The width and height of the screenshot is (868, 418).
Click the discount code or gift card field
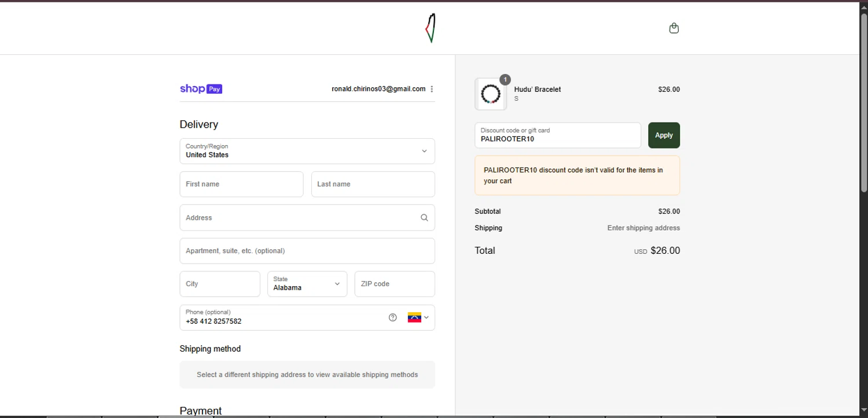(558, 135)
